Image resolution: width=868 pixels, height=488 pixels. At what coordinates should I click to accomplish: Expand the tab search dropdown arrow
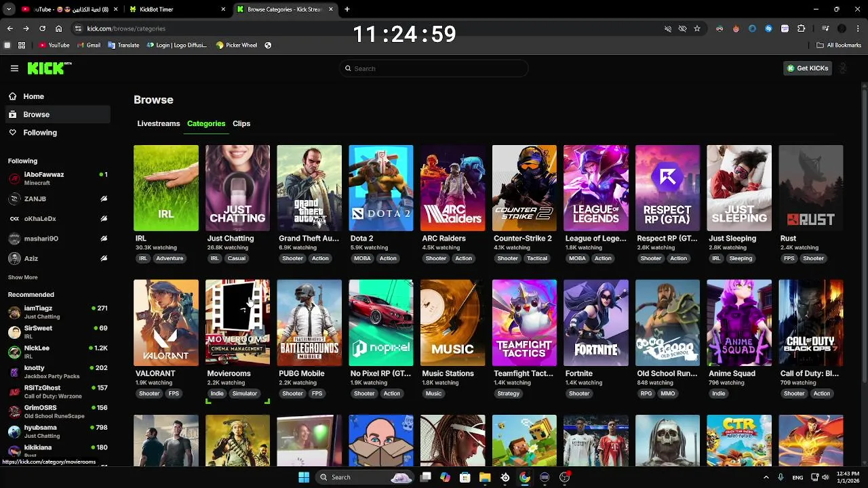8,9
